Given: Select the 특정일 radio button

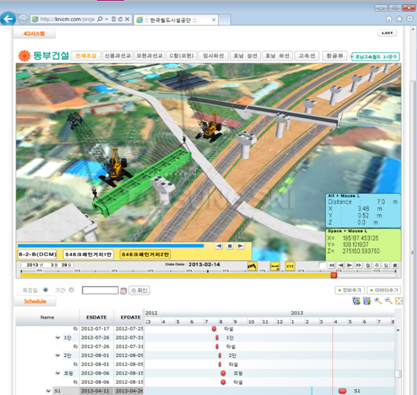Looking at the screenshot, I should point(45,290).
